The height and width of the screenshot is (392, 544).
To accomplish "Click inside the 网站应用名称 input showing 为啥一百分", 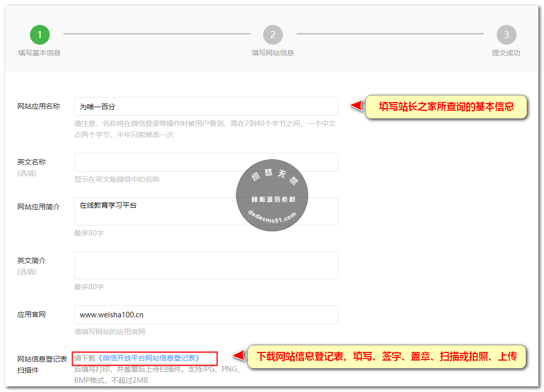I will pyautogui.click(x=206, y=106).
